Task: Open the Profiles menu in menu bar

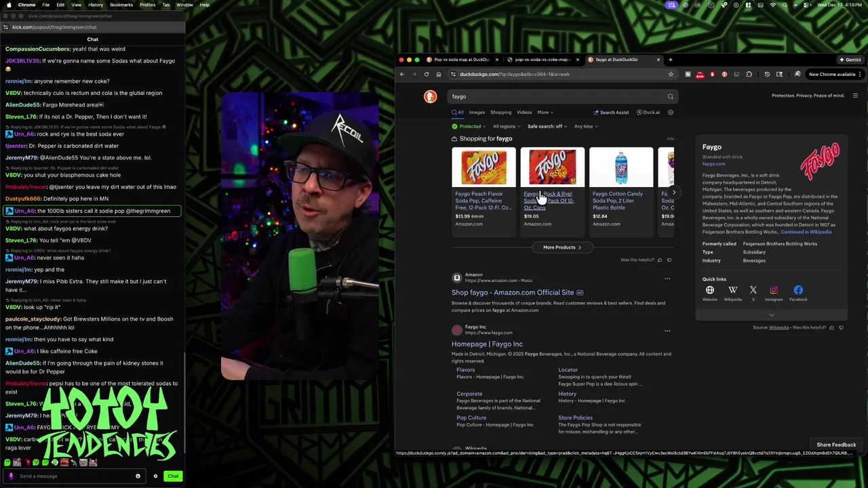Action: (x=147, y=5)
